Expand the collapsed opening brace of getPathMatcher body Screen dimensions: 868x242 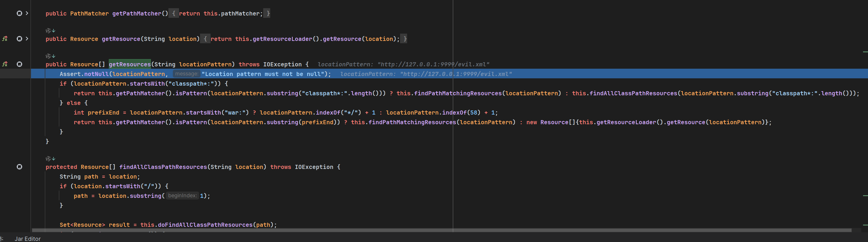point(173,13)
